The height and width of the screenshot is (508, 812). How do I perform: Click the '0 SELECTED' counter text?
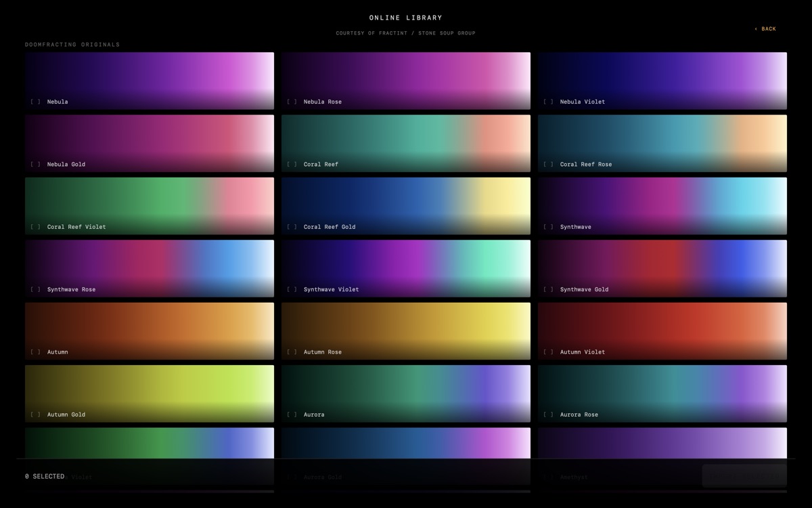45,476
